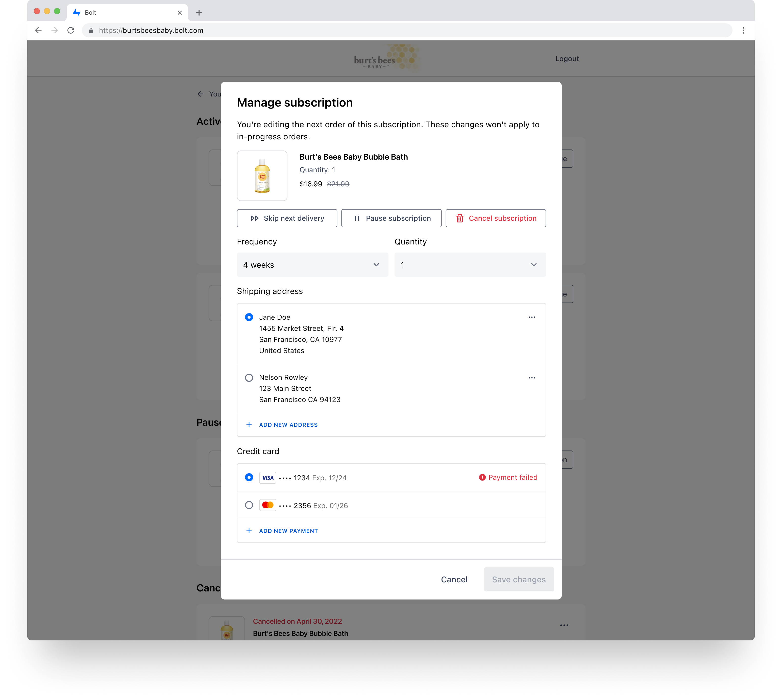The width and height of the screenshot is (782, 700).
Task: Click the Payment failed text
Action: click(513, 477)
